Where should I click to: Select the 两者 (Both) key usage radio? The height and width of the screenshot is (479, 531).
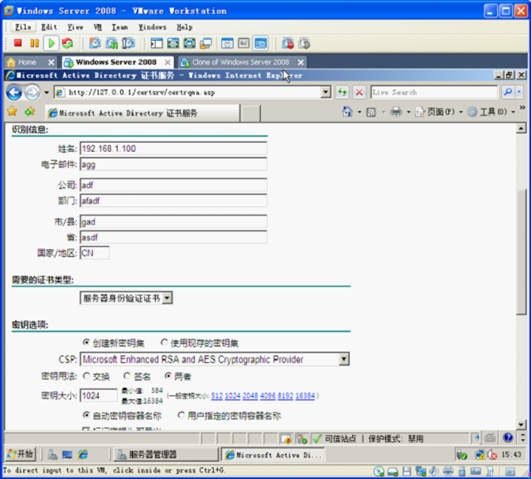point(168,376)
